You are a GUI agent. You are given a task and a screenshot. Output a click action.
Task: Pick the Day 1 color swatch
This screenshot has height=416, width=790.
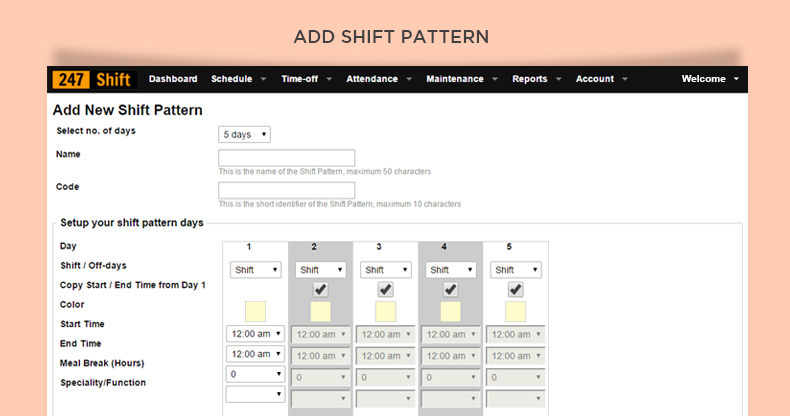pos(255,312)
